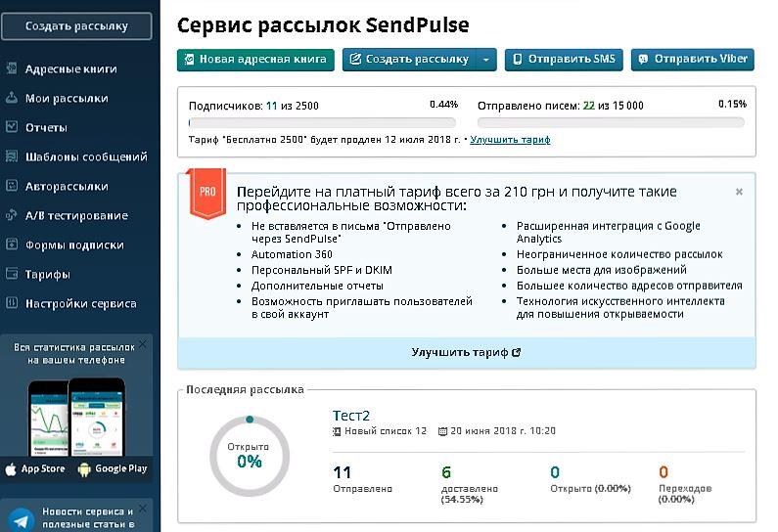
Task: Click the icon beside A/B тестирование
Action: pyautogui.click(x=12, y=215)
